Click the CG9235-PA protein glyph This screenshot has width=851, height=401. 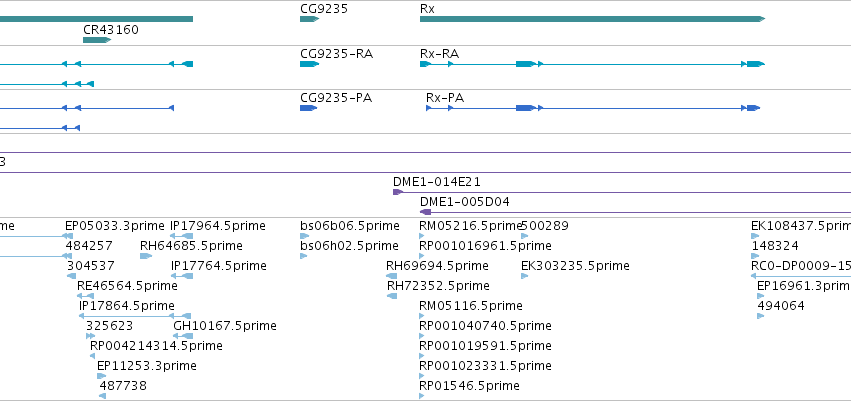(x=308, y=108)
